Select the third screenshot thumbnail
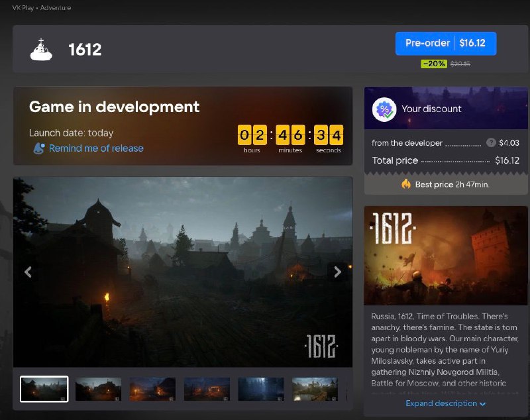This screenshot has height=420, width=530. [x=152, y=389]
